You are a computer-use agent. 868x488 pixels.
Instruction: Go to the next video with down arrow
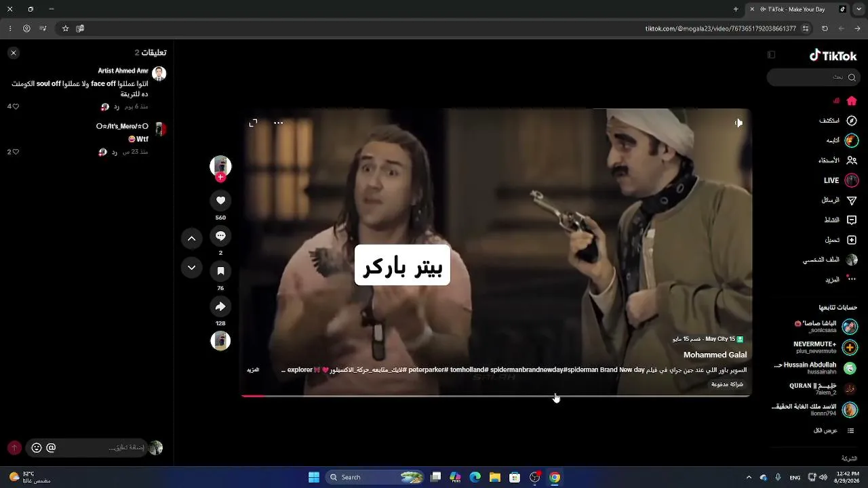[192, 268]
